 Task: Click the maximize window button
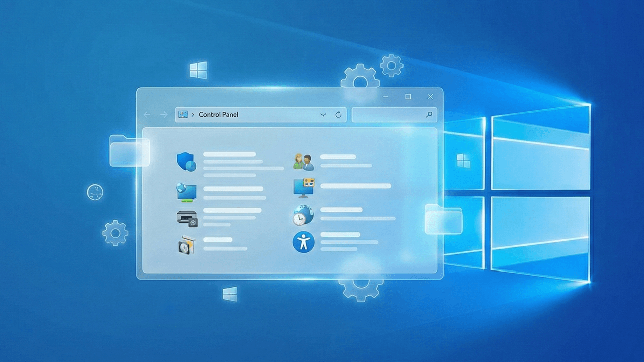408,96
